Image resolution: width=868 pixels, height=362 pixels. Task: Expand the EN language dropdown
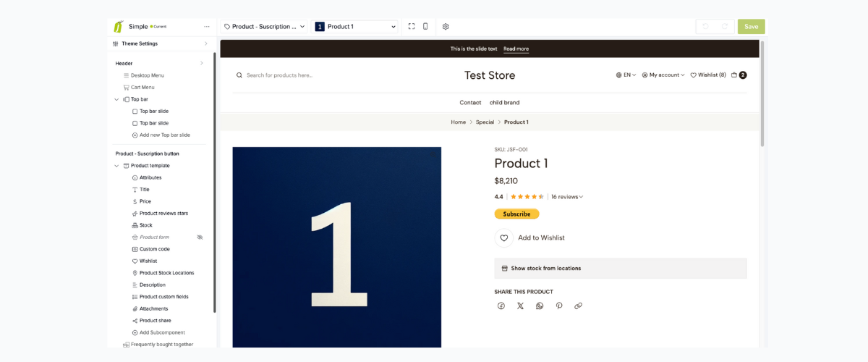point(626,75)
